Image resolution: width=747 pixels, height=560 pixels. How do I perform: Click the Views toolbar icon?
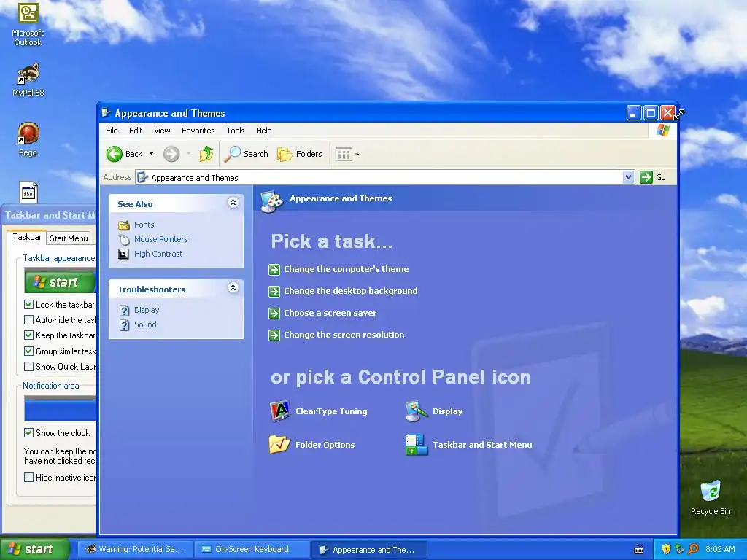click(344, 154)
